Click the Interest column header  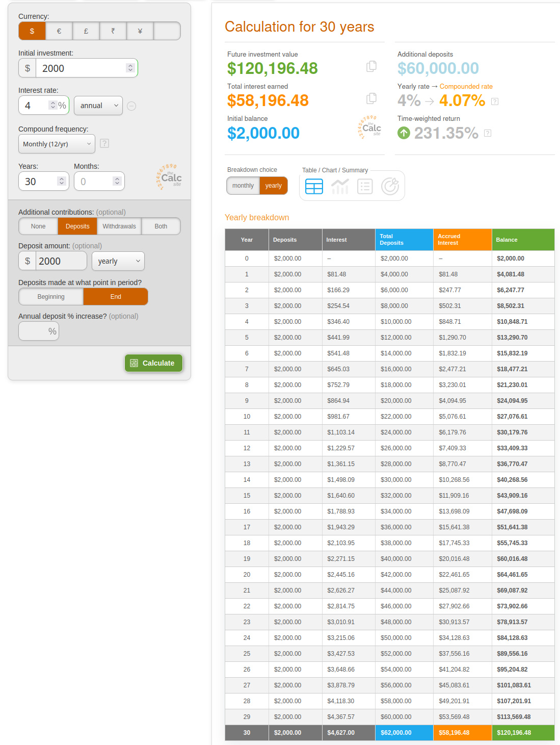(349, 240)
